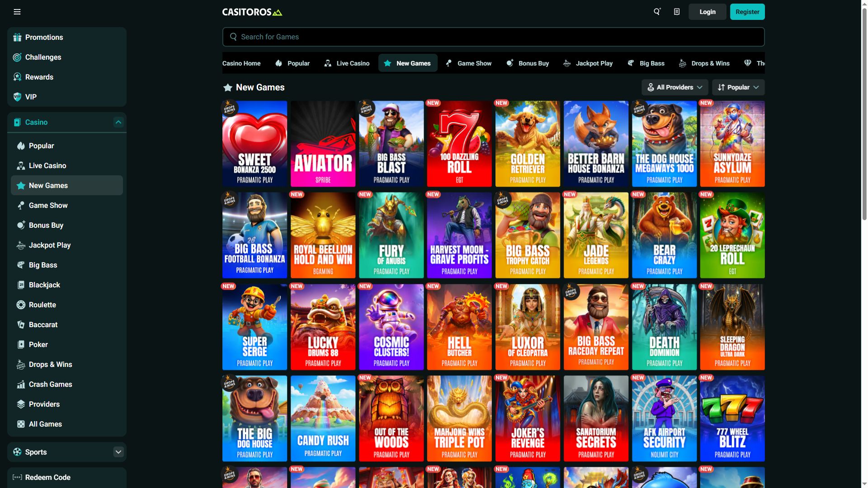Click the page vertical scrollbar
868x488 pixels.
click(x=864, y=113)
